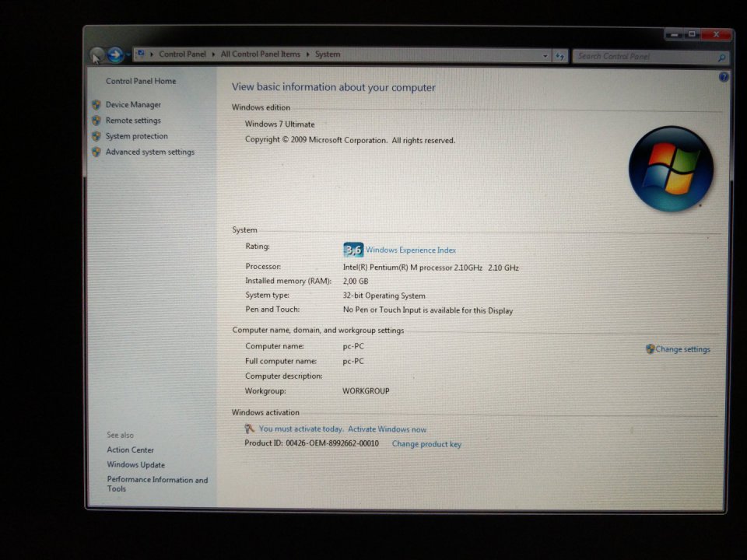Click the Windows logo orb image
Image resolution: width=747 pixels, height=560 pixels.
point(671,169)
